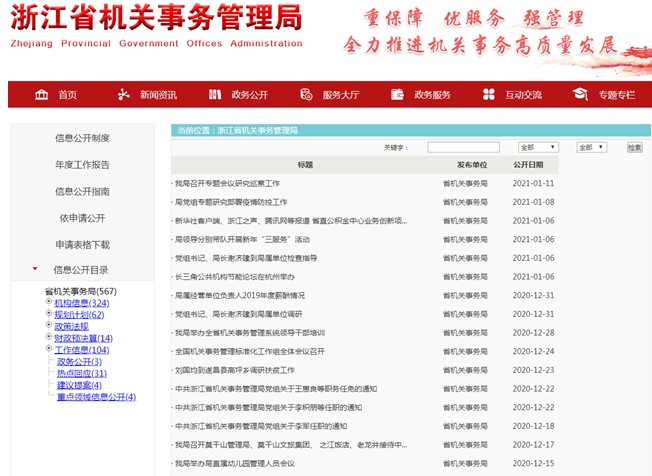Select 重点领域信息公开(4) in the directory tree
Image resolution: width=652 pixels, height=476 pixels.
pyautogui.click(x=96, y=397)
